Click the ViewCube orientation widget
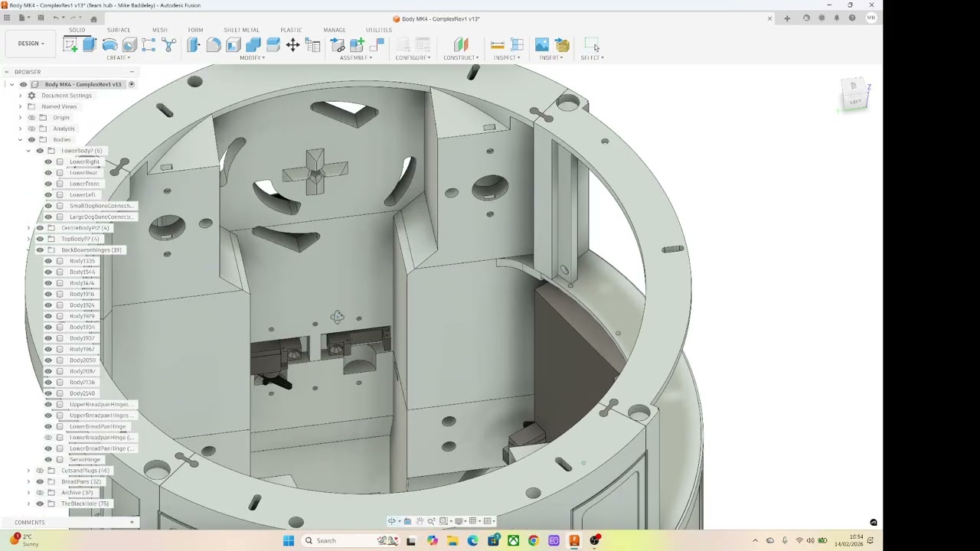 854,94
